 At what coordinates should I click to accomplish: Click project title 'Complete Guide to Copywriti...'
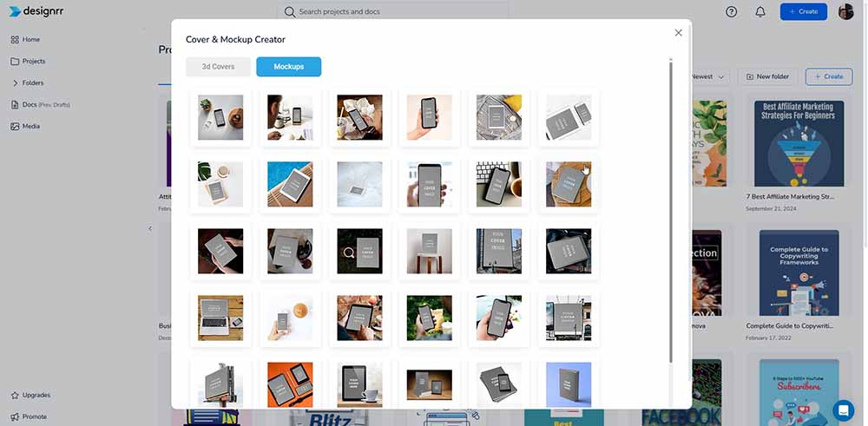pos(789,326)
